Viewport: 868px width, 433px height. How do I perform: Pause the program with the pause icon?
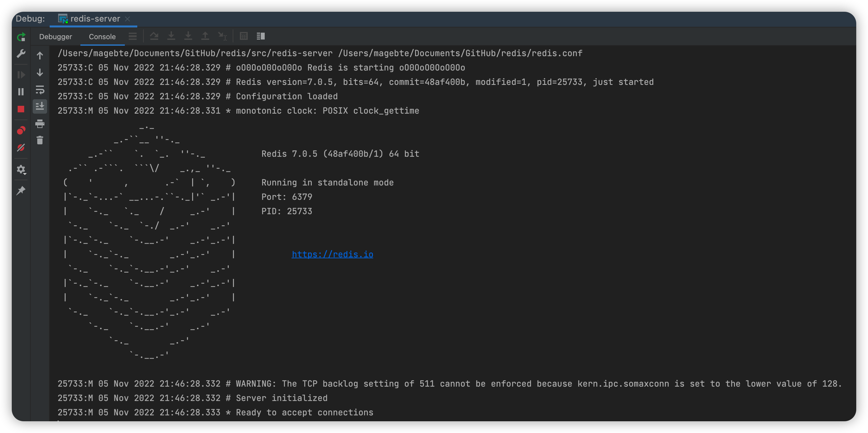coord(21,91)
